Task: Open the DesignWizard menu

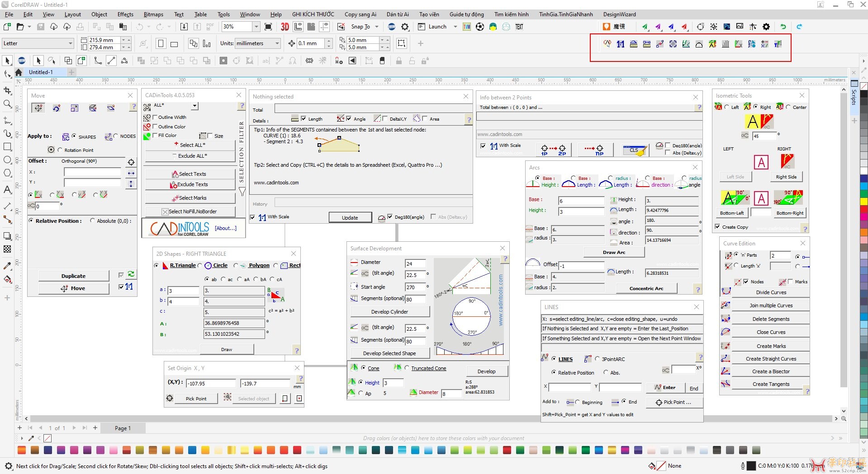Action: tap(619, 14)
